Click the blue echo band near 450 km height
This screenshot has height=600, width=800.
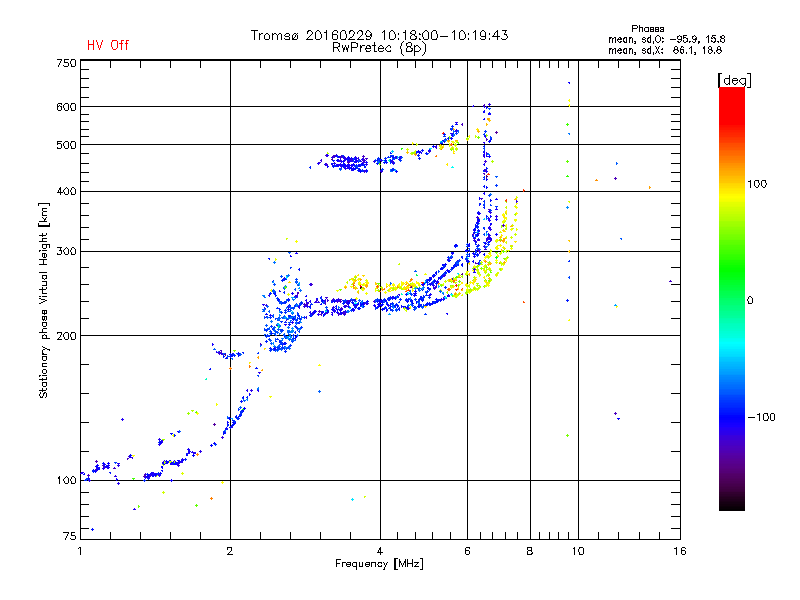click(x=349, y=163)
